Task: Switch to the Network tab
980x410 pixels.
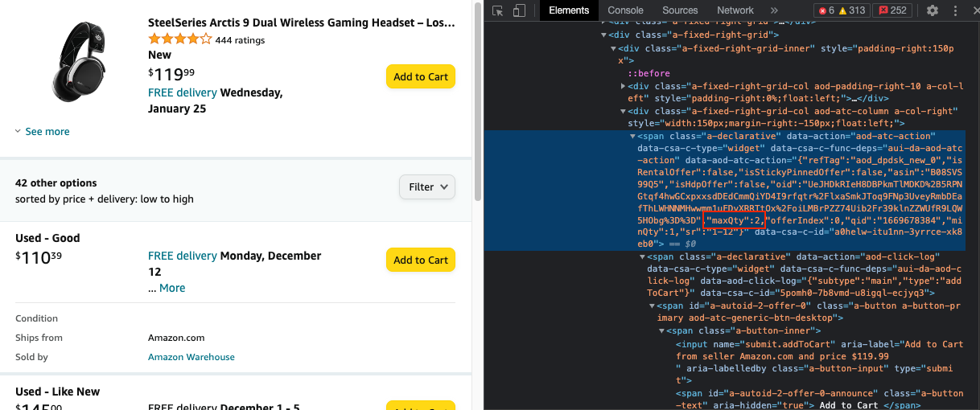Action: pos(735,10)
